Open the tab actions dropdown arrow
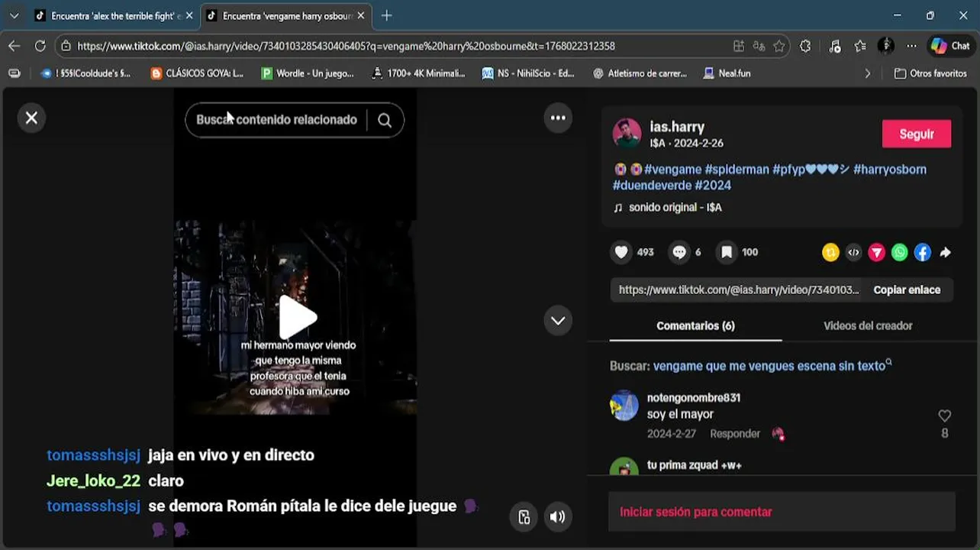The width and height of the screenshot is (980, 550). click(x=14, y=15)
